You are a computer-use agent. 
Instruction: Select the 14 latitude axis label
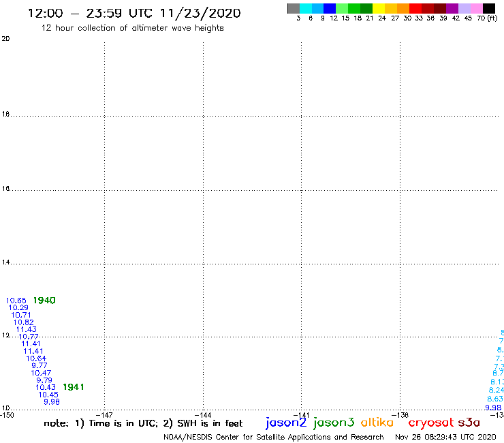[5, 262]
